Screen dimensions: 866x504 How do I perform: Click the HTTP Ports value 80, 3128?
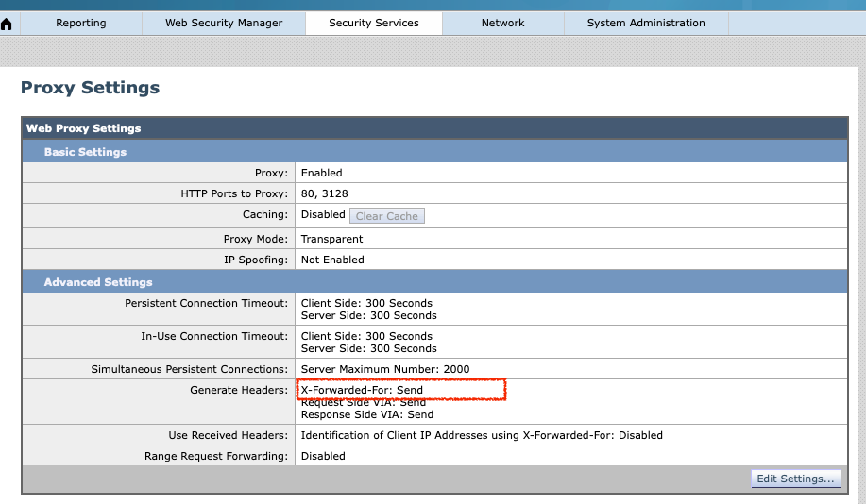coord(325,193)
